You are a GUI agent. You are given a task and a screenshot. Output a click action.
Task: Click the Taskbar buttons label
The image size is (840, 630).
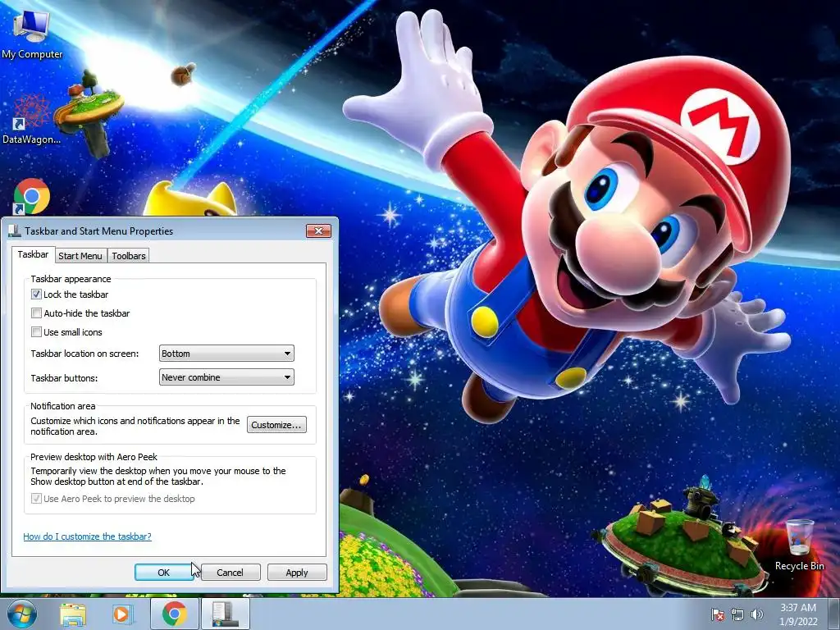[x=64, y=377]
